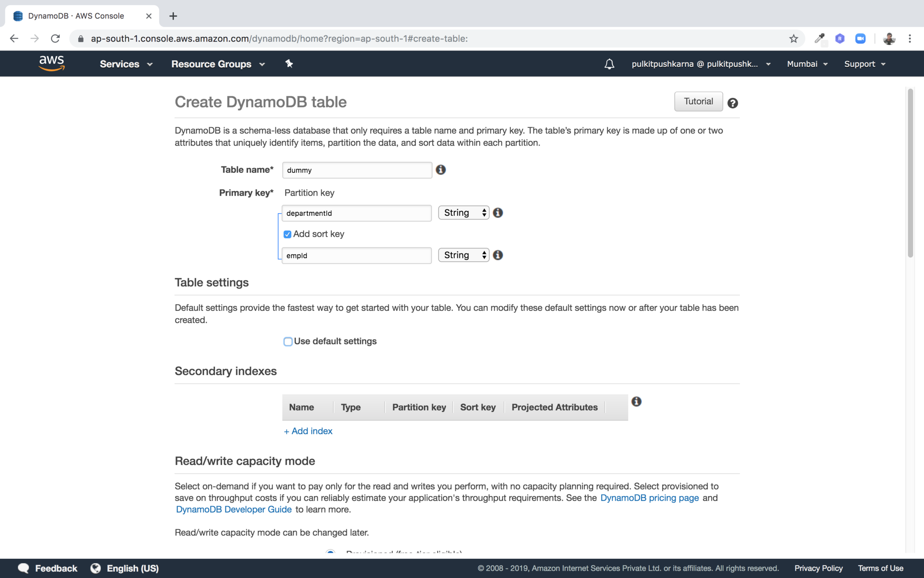The image size is (924, 578).
Task: Click the Tutorial button
Action: click(698, 101)
